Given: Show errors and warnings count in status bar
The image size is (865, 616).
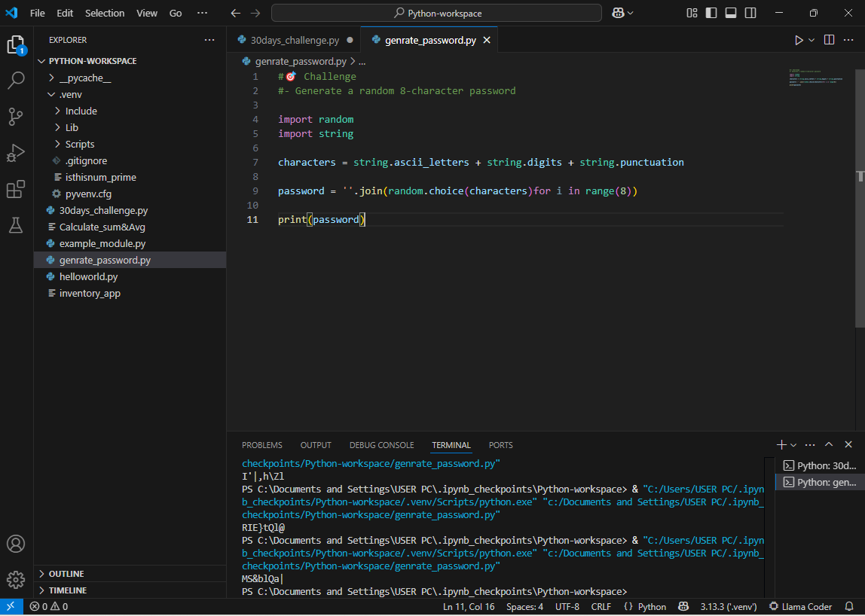Looking at the screenshot, I should point(49,607).
